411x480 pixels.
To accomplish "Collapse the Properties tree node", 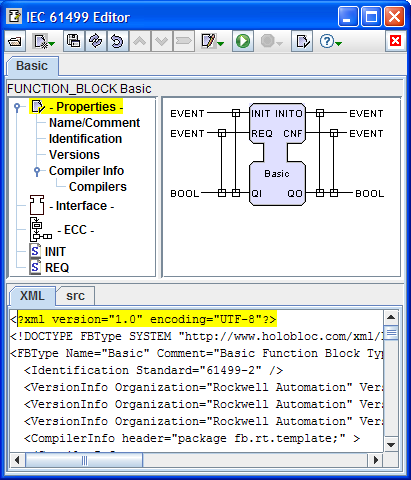I will 17,107.
